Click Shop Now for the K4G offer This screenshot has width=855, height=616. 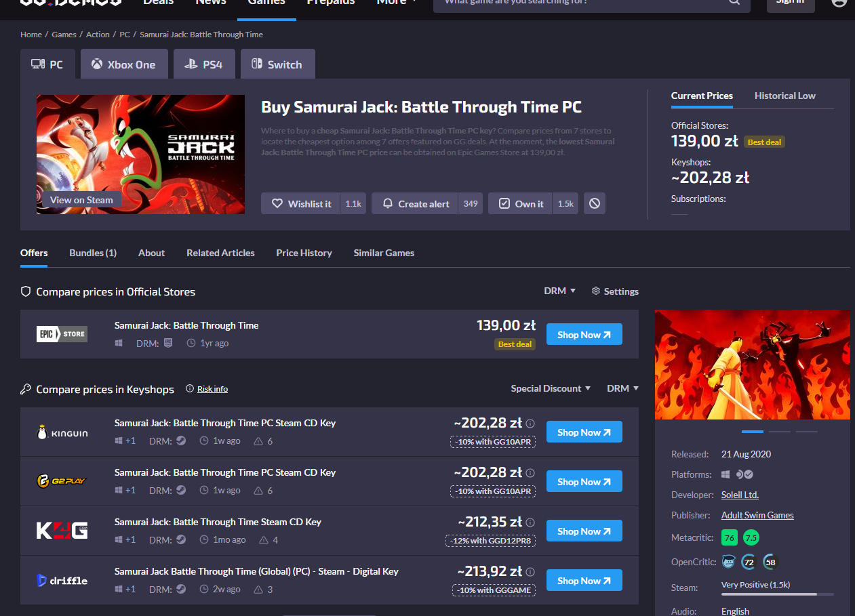coord(584,531)
